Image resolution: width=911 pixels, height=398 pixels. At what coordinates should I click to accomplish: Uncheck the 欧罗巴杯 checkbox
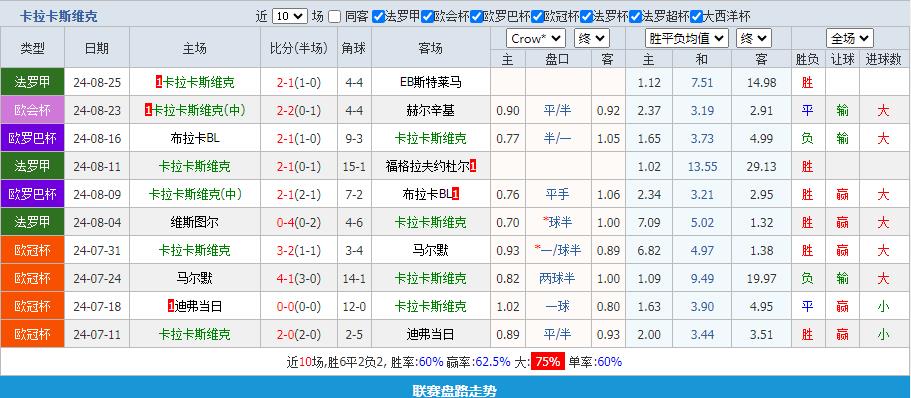pyautogui.click(x=476, y=17)
